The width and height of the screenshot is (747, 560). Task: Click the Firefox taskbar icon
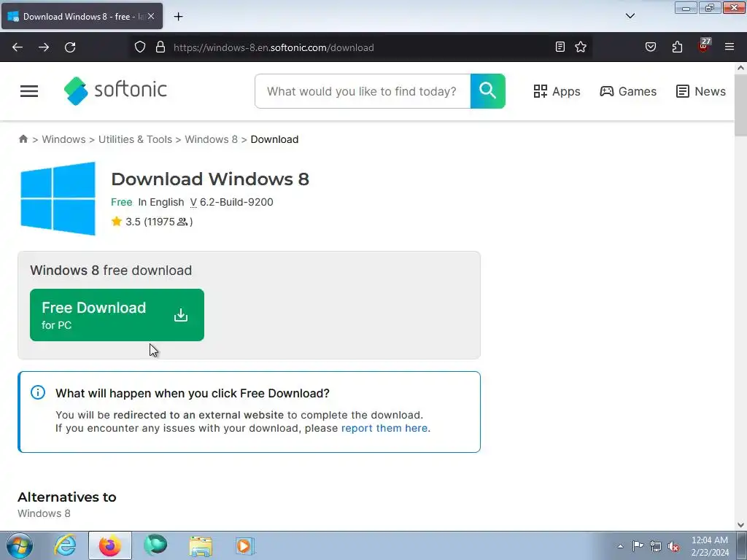(x=109, y=545)
